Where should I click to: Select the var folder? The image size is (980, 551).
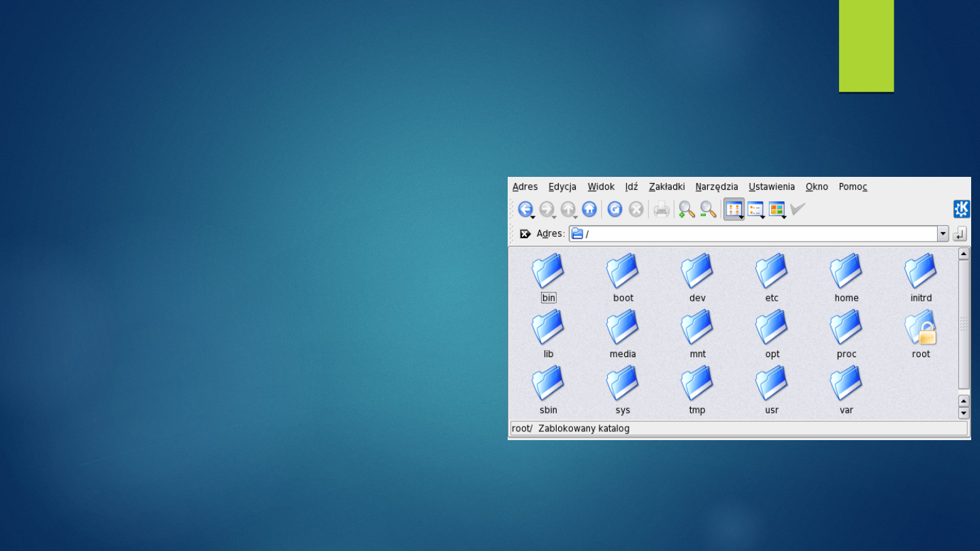point(846,390)
